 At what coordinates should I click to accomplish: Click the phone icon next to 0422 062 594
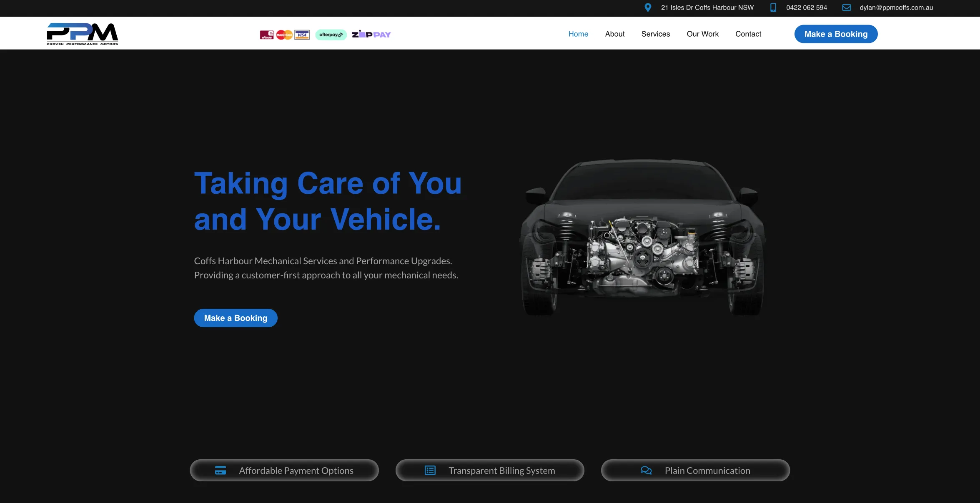pyautogui.click(x=773, y=8)
